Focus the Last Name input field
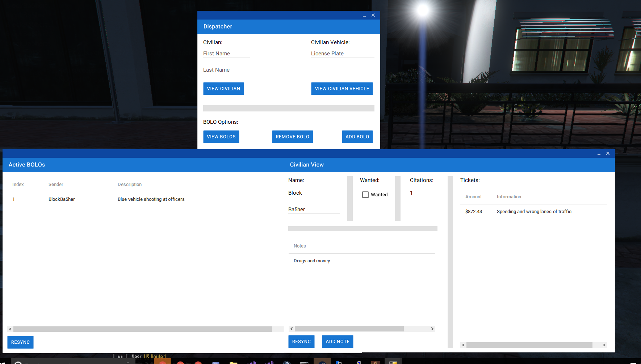The image size is (641, 364). (226, 70)
